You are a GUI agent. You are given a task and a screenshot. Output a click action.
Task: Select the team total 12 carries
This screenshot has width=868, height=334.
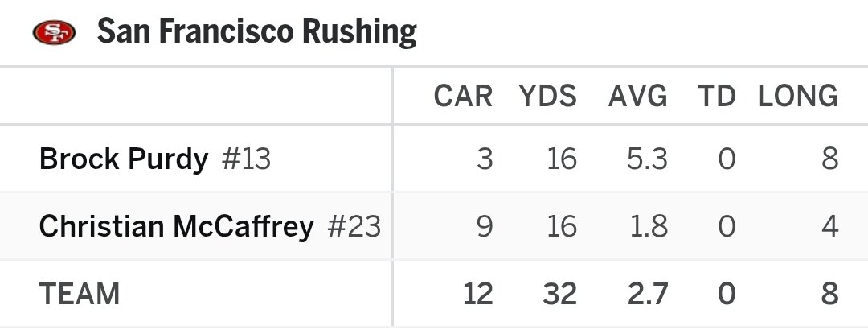coord(477,295)
